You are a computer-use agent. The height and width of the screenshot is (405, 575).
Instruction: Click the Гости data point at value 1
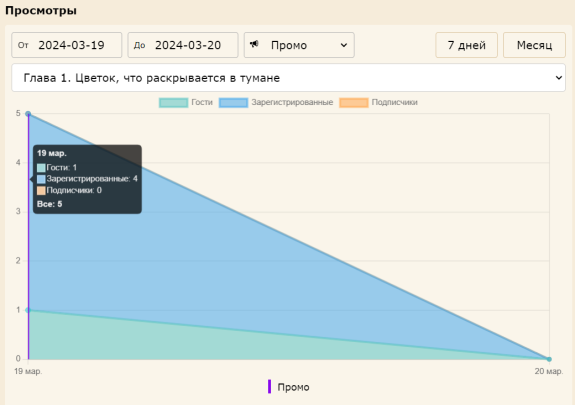coord(28,310)
